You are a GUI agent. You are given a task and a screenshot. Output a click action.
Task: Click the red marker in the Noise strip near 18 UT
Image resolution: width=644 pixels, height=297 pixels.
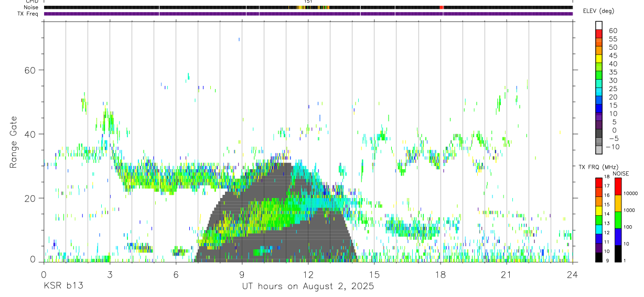point(442,7)
